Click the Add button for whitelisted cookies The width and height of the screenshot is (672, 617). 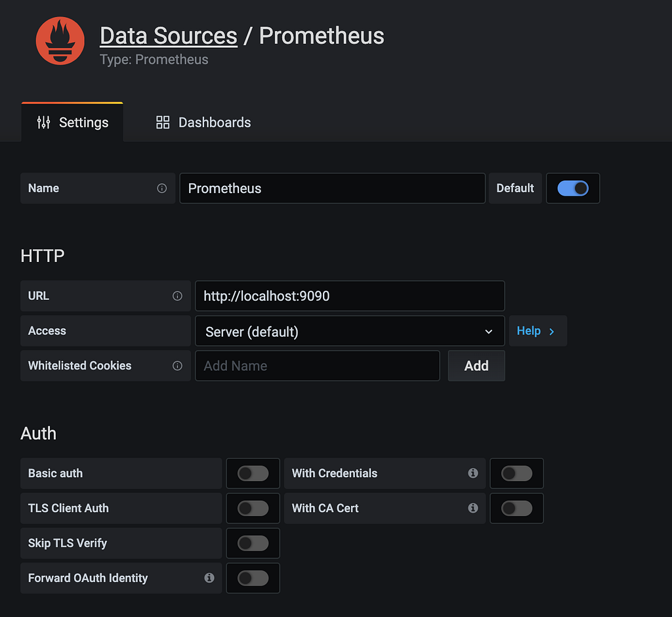476,366
